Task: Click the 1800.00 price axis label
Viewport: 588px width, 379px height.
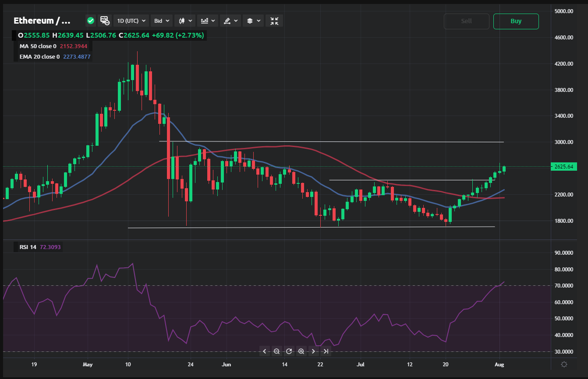Action: point(564,221)
